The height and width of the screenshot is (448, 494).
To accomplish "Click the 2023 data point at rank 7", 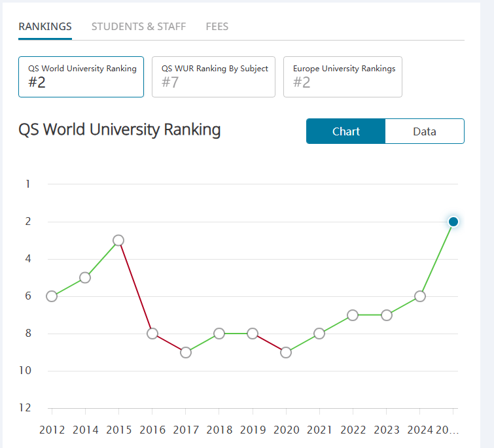I will tap(387, 315).
